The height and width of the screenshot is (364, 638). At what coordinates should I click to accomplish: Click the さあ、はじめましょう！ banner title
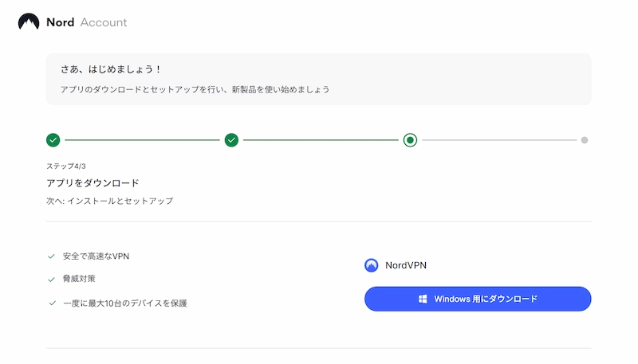pyautogui.click(x=111, y=69)
